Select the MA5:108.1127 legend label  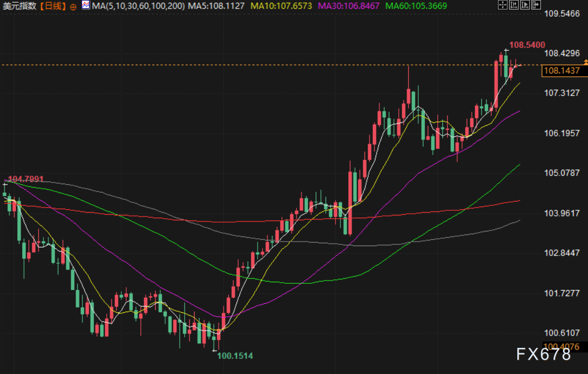216,6
